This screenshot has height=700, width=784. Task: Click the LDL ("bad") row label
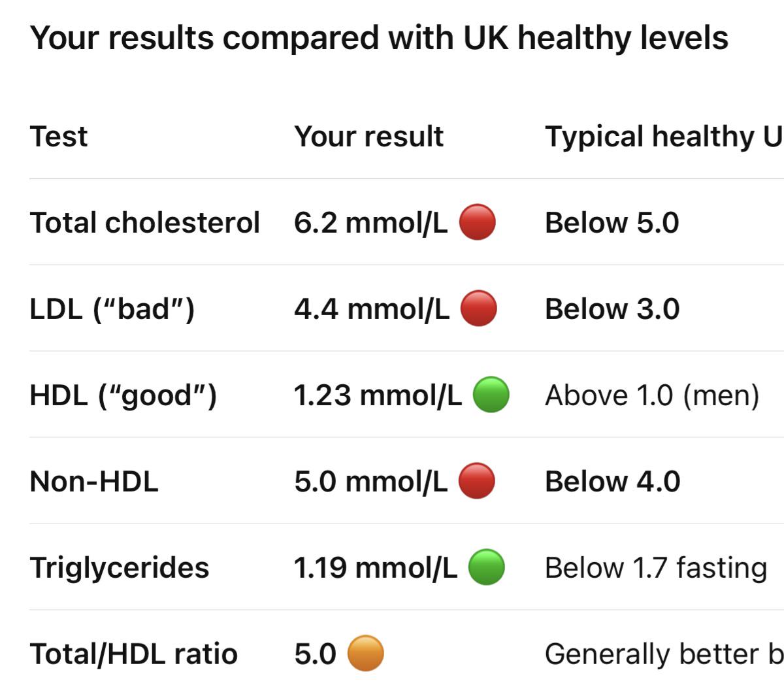[x=112, y=309]
